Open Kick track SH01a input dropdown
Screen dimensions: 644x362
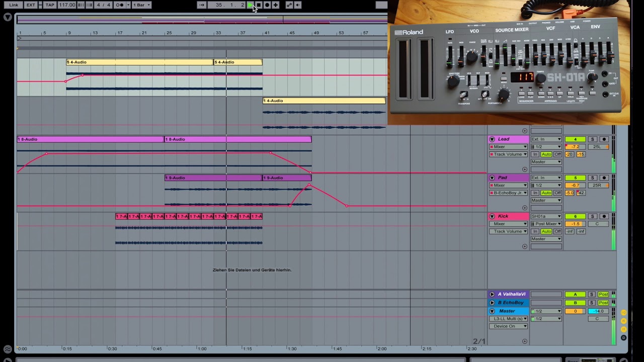coord(546,216)
